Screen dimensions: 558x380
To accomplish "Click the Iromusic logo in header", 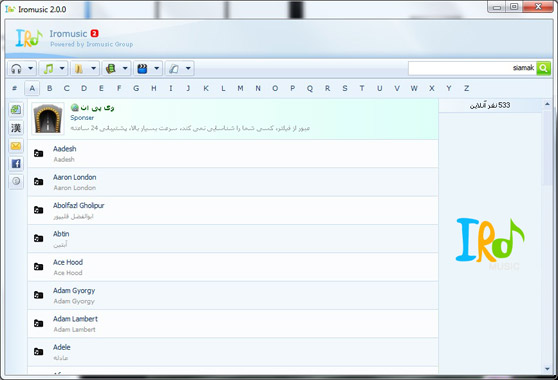I will pos(29,38).
